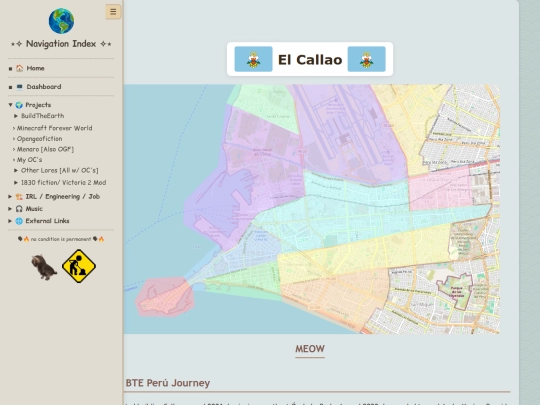
Task: Open the 1830 fiction/ Victoria 2 Mod link
Action: (x=63, y=183)
